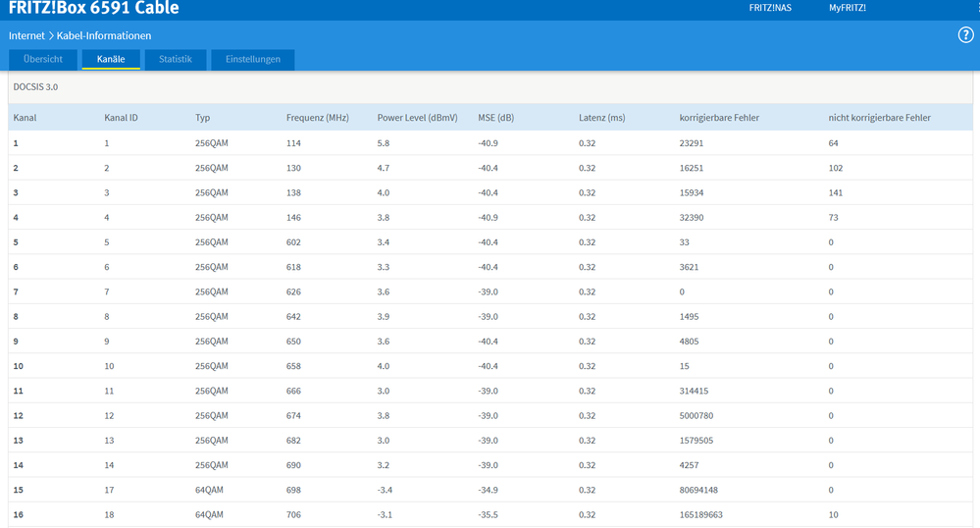Select frequency value 642
The height and width of the screenshot is (528, 980).
pyautogui.click(x=293, y=317)
